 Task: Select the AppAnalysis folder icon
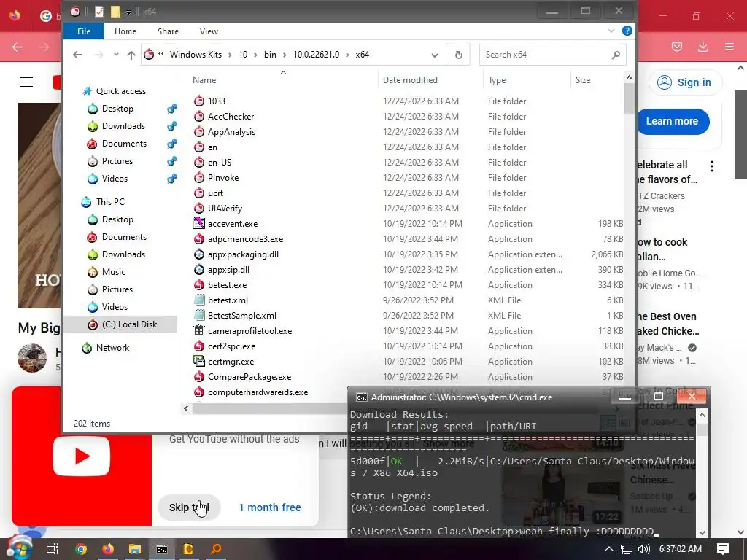[198, 132]
